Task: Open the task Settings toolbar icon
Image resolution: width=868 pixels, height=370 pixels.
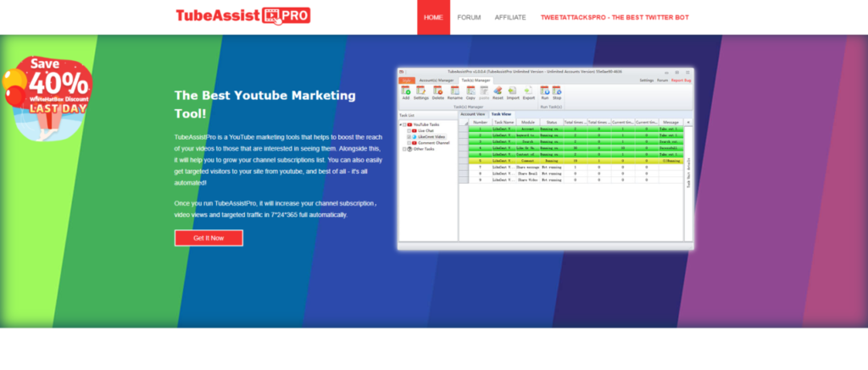Action: [421, 90]
